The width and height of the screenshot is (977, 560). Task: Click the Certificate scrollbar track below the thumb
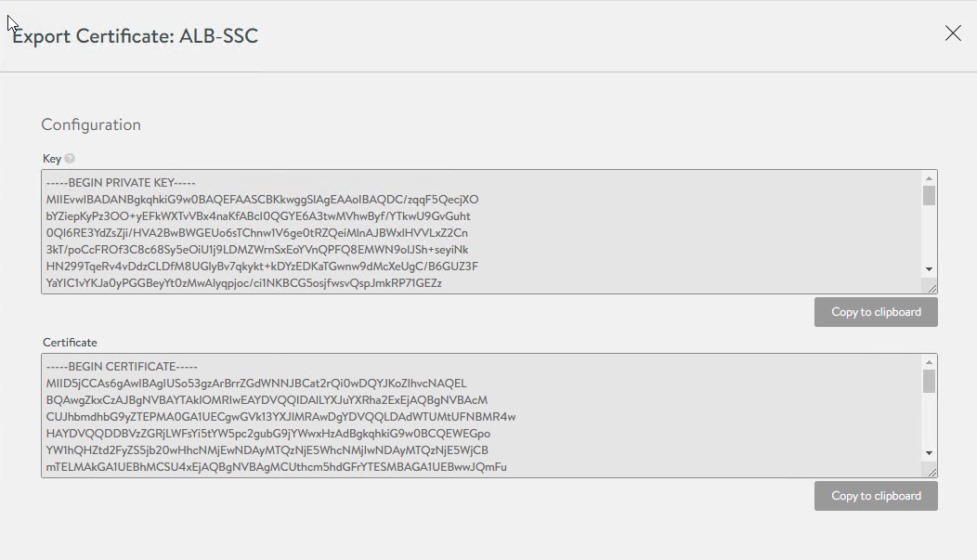pos(929,423)
